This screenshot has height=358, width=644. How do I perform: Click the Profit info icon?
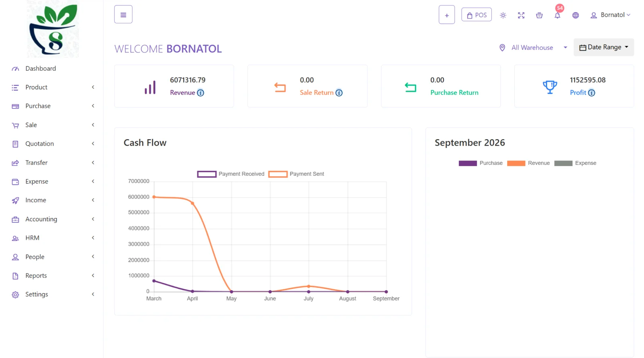click(x=591, y=93)
